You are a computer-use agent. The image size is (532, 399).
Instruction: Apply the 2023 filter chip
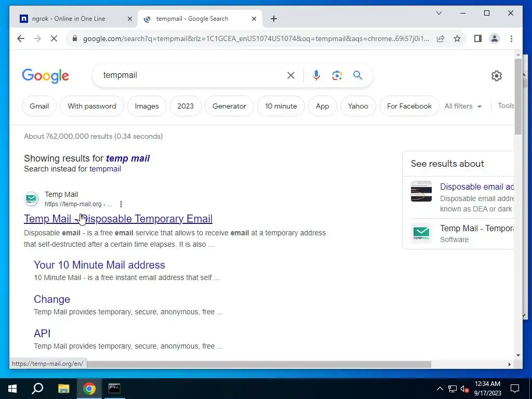[x=185, y=106]
